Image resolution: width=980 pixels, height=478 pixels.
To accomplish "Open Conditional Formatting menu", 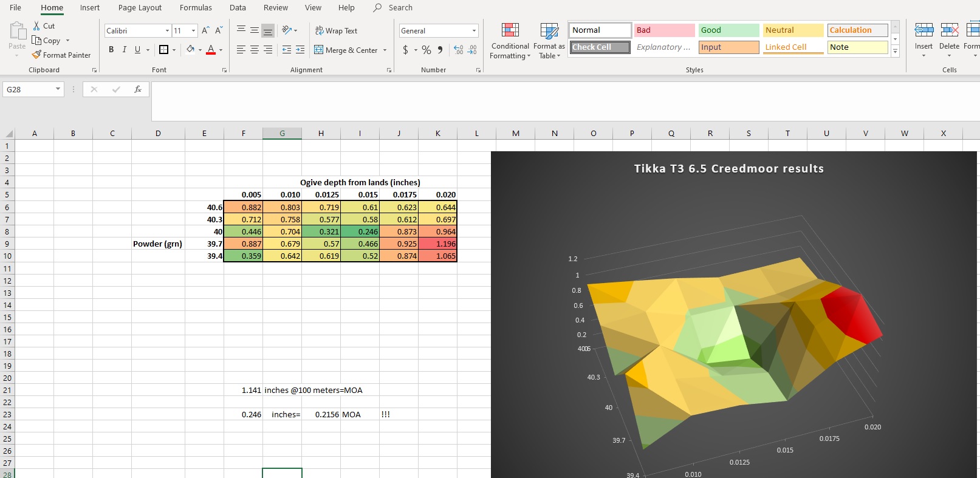I will click(x=510, y=41).
